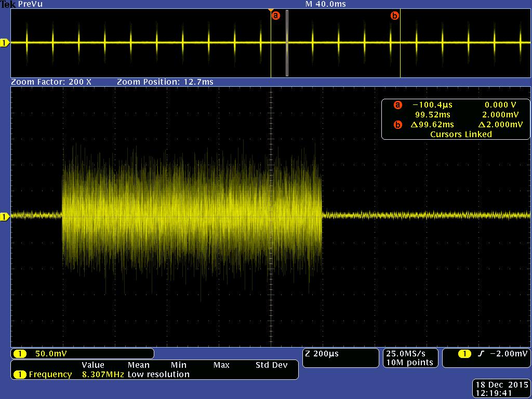Image resolution: width=532 pixels, height=399 pixels.
Task: Click the 'Δ99.62ms' delta time value
Action: pos(432,125)
